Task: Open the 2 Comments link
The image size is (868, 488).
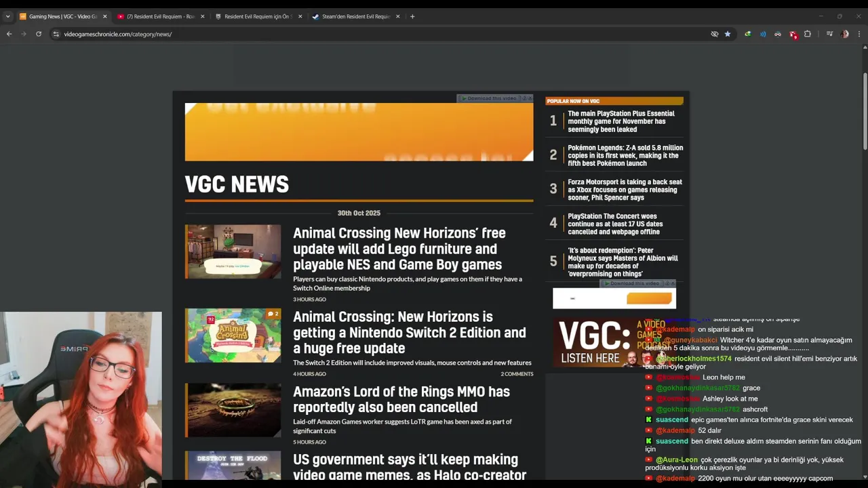Action: point(517,373)
